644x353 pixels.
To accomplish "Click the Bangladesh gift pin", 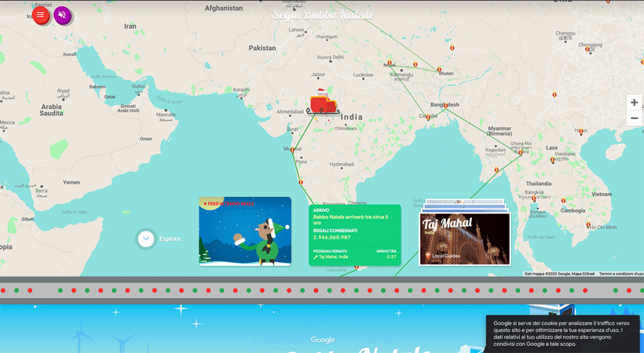I will [x=446, y=106].
